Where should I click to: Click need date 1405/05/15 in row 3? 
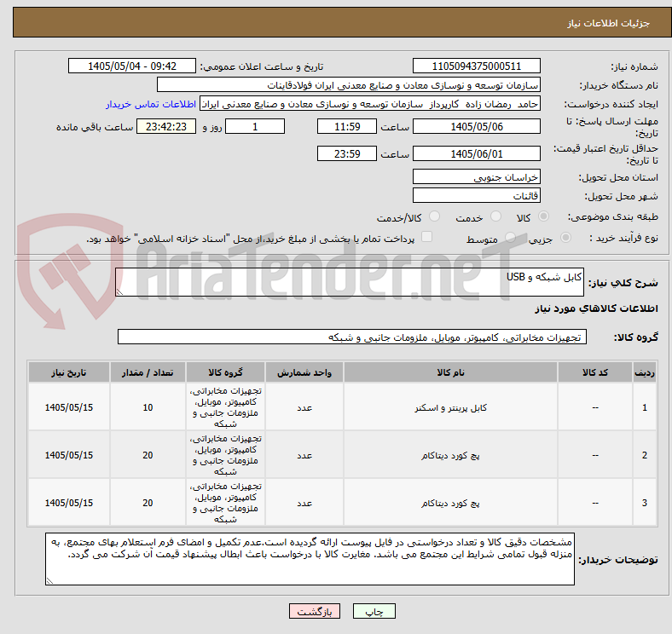pyautogui.click(x=69, y=503)
